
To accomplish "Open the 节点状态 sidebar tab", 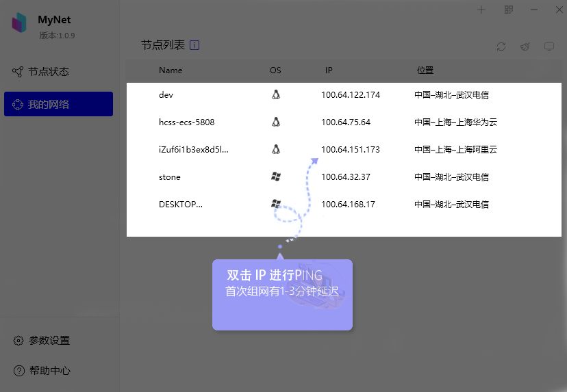I will click(48, 72).
